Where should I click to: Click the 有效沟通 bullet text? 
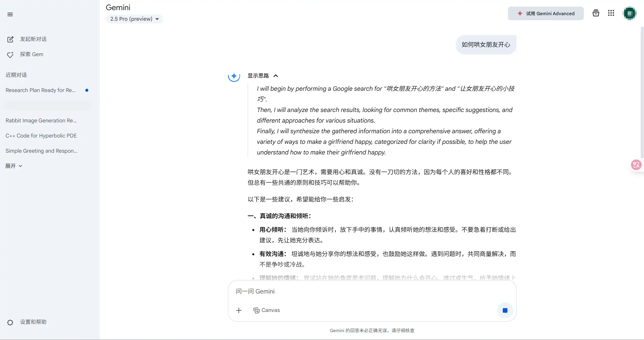click(388, 259)
